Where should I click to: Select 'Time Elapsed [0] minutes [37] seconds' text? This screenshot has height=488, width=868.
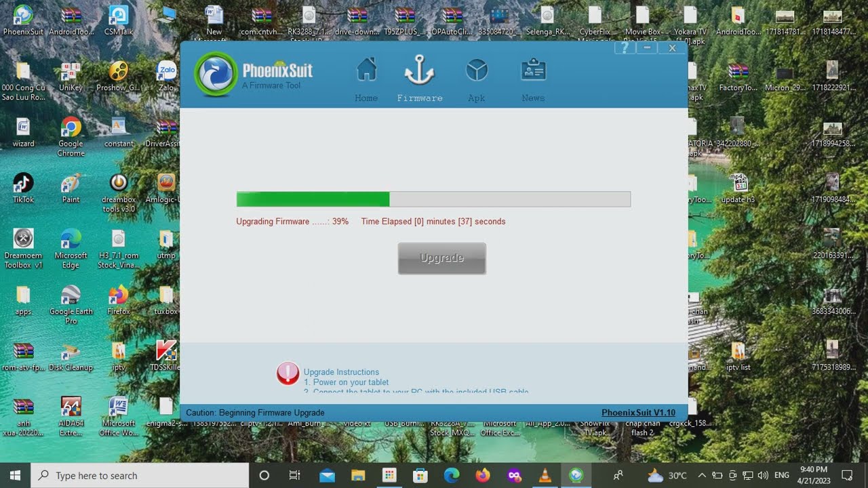[x=433, y=222]
